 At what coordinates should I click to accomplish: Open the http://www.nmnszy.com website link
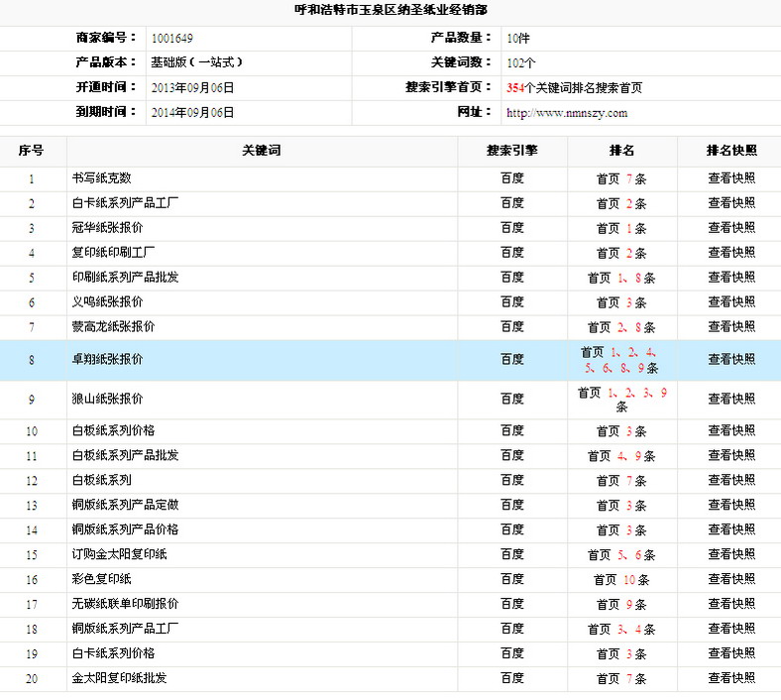(x=567, y=113)
